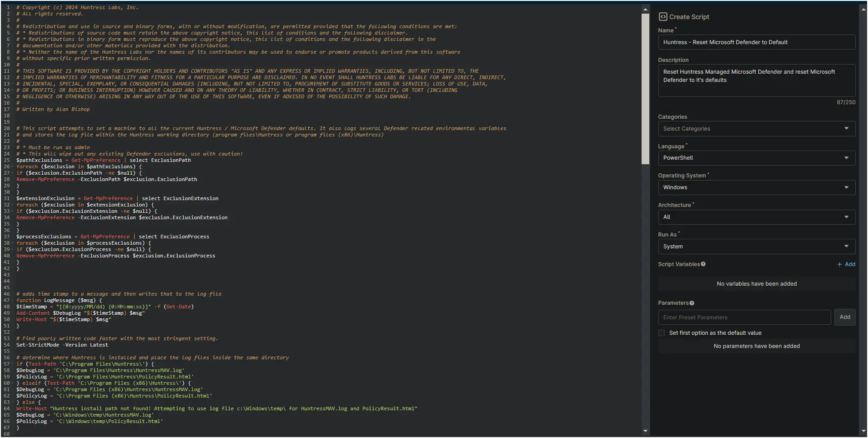Click the Copyright 2024 Huntress Labs comment
The height and width of the screenshot is (438, 868).
77,7
